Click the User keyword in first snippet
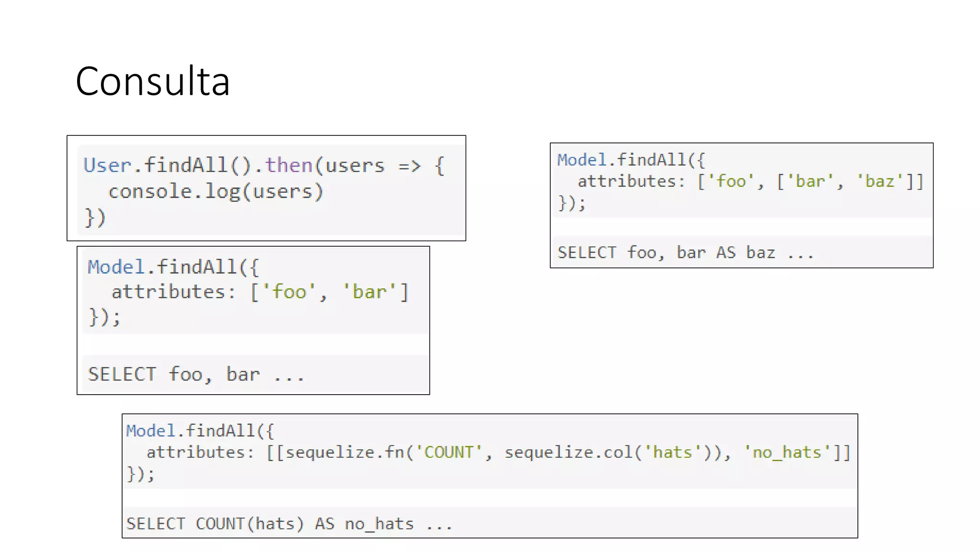980x551 pixels. pyautogui.click(x=107, y=165)
